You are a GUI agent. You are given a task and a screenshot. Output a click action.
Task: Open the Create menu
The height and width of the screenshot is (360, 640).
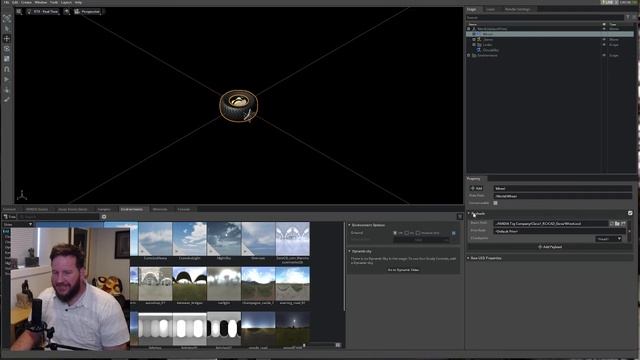coord(26,2)
